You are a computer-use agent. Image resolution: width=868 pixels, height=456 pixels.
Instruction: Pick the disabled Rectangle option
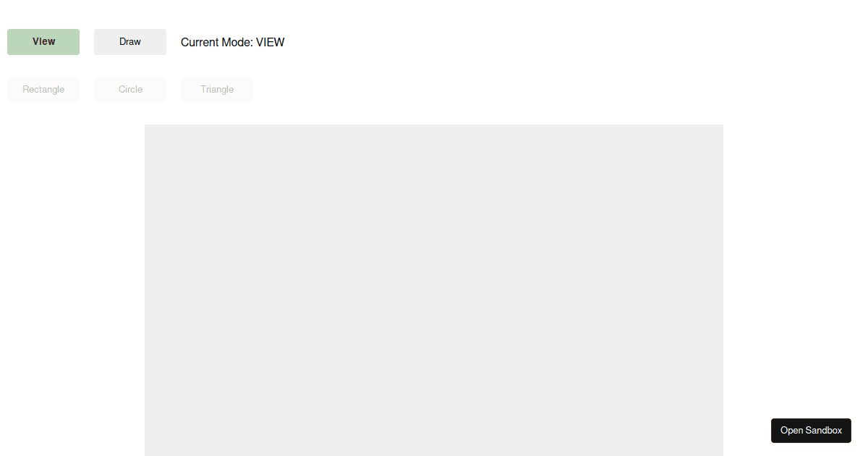43,90
